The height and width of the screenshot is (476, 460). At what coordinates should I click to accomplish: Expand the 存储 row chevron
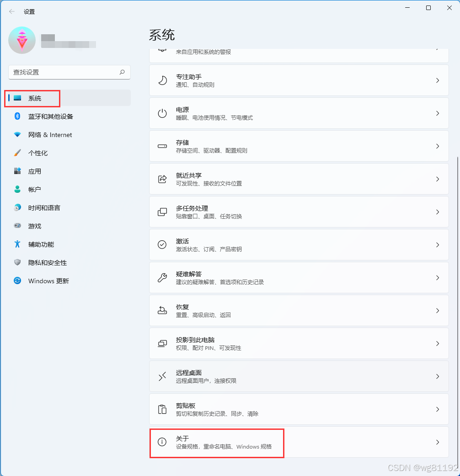coord(438,146)
